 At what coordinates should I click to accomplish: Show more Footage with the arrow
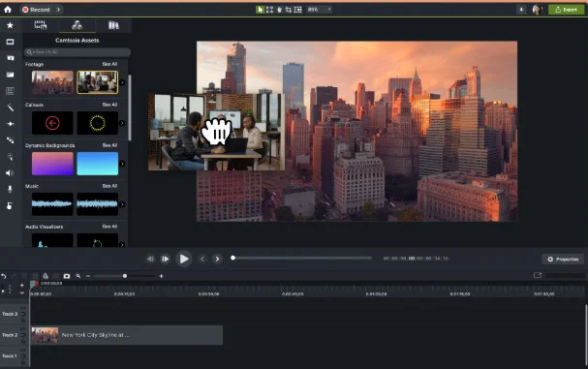[122, 82]
